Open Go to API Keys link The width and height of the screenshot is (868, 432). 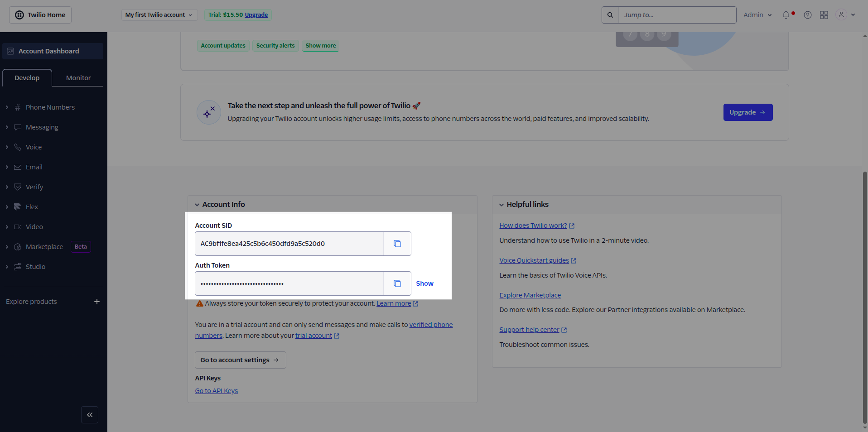click(x=216, y=391)
